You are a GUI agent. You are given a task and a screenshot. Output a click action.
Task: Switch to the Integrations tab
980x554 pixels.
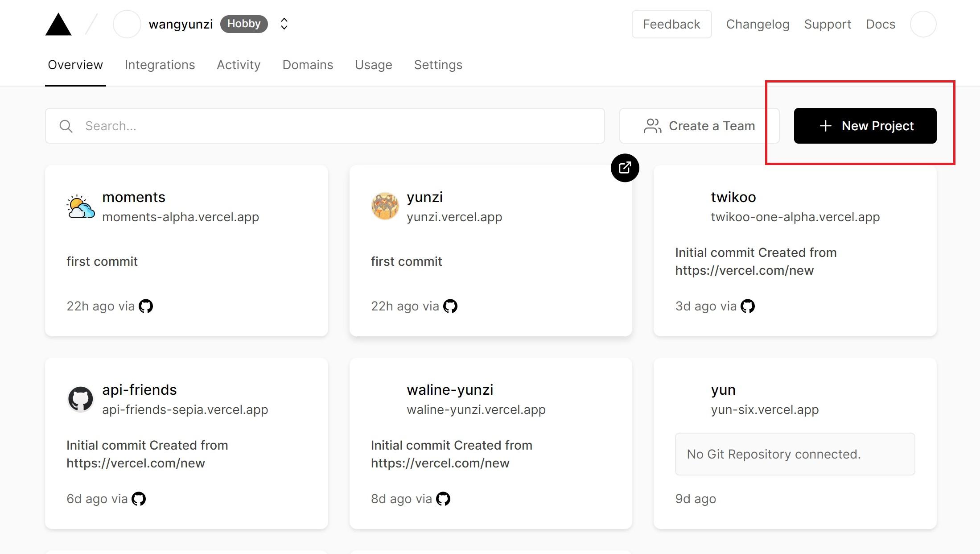(160, 65)
